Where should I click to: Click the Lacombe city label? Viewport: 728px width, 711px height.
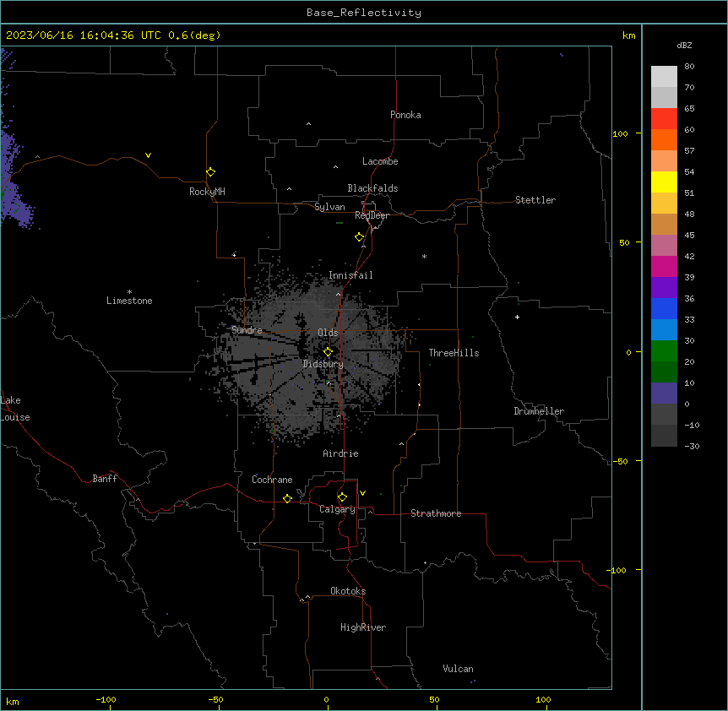(x=380, y=161)
